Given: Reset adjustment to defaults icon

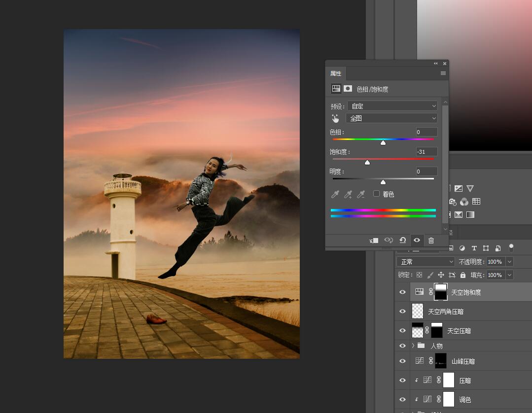Looking at the screenshot, I should (403, 241).
